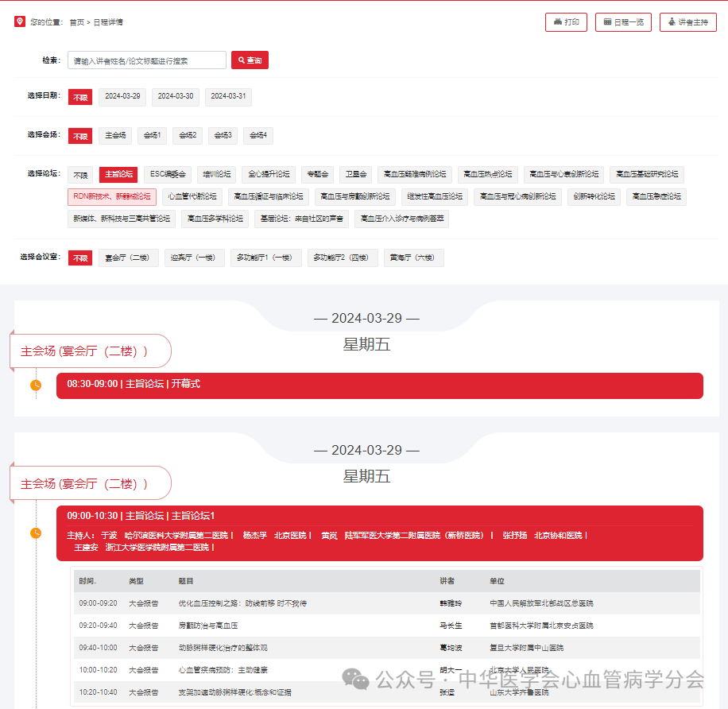Select 不限 in the 选择会场 row
Image resolution: width=728 pixels, height=709 pixels.
pyautogui.click(x=80, y=136)
